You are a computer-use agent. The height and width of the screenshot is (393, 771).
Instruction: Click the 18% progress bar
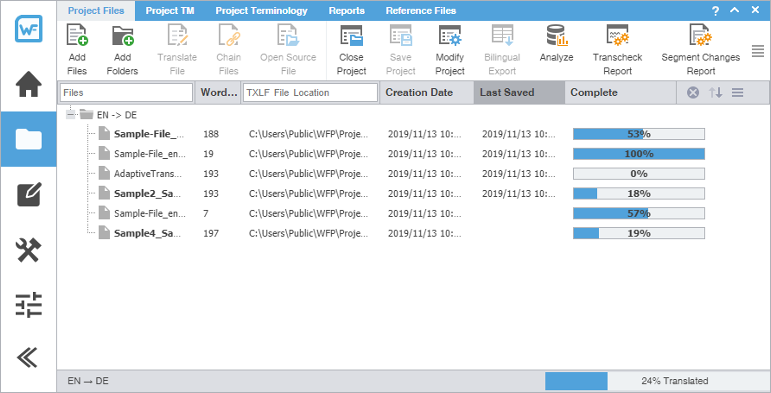click(x=639, y=194)
